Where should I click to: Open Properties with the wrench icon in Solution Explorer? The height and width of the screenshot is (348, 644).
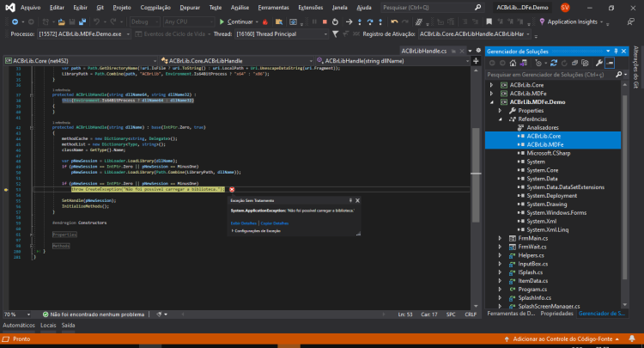[x=598, y=63]
